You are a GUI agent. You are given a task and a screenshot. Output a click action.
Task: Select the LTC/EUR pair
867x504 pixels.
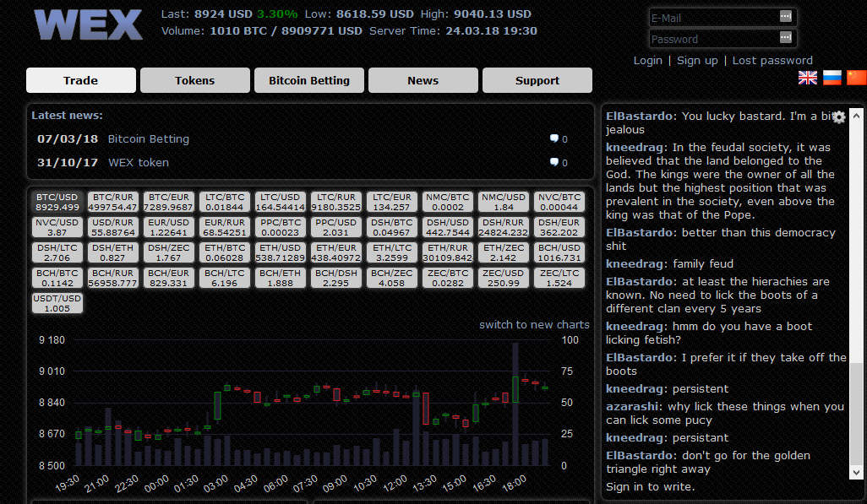(392, 202)
